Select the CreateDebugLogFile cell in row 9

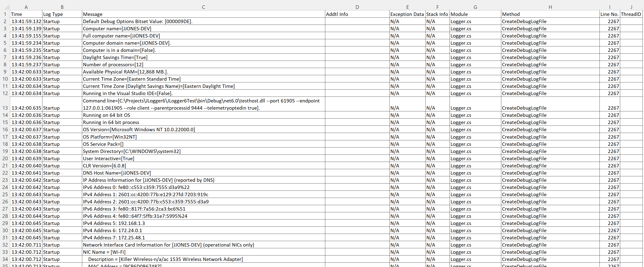[550, 72]
